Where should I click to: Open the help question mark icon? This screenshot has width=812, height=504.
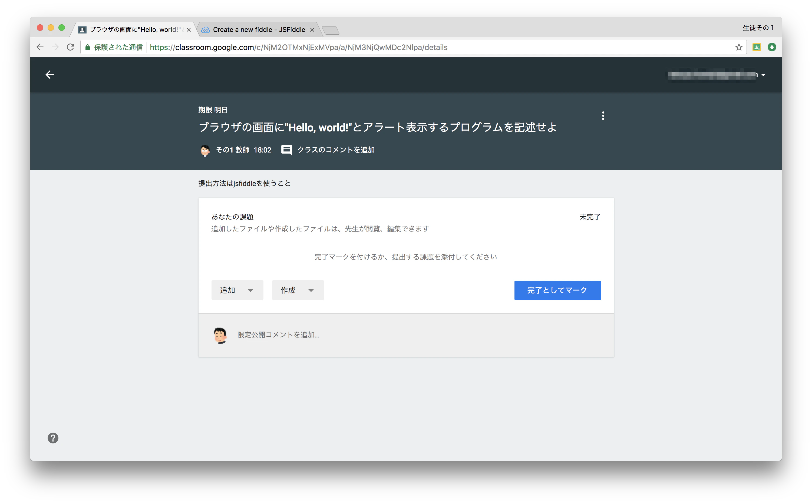point(53,438)
